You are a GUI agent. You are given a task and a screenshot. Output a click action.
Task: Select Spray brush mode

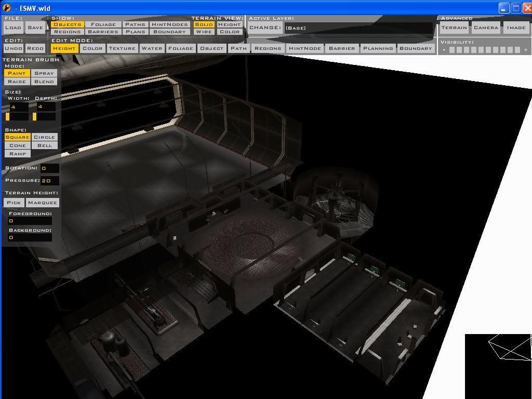(x=44, y=73)
